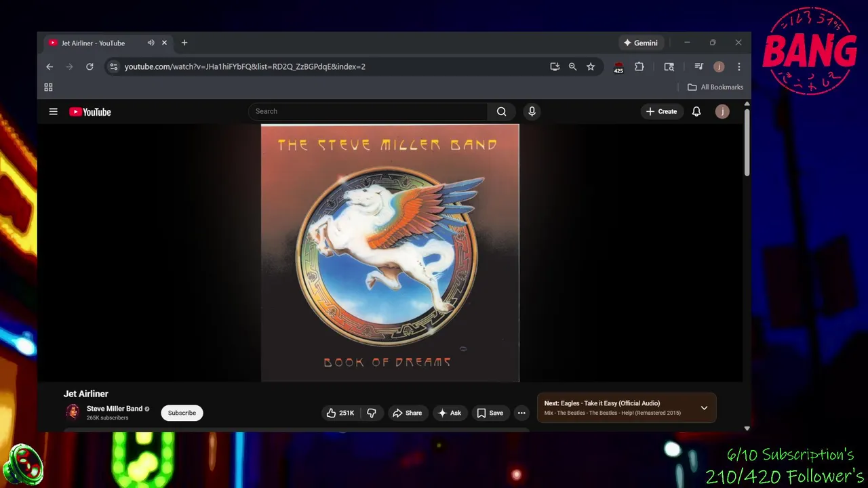Open the toolbar search-tabs style icon
868x488 pixels.
pyautogui.click(x=669, y=66)
